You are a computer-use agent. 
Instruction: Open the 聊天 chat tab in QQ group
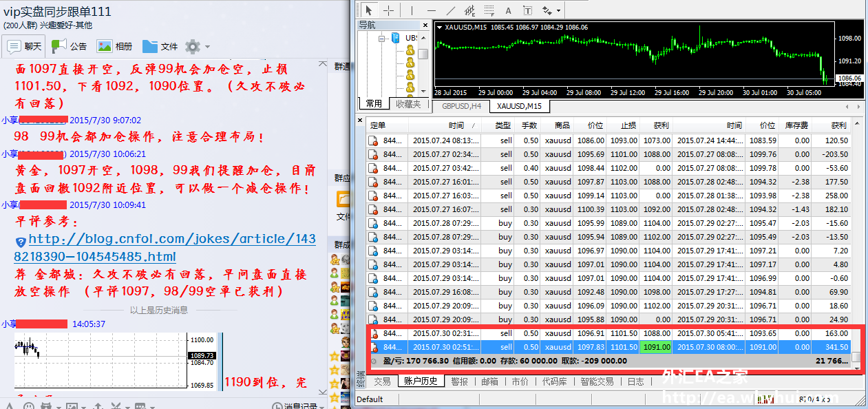pyautogui.click(x=25, y=47)
